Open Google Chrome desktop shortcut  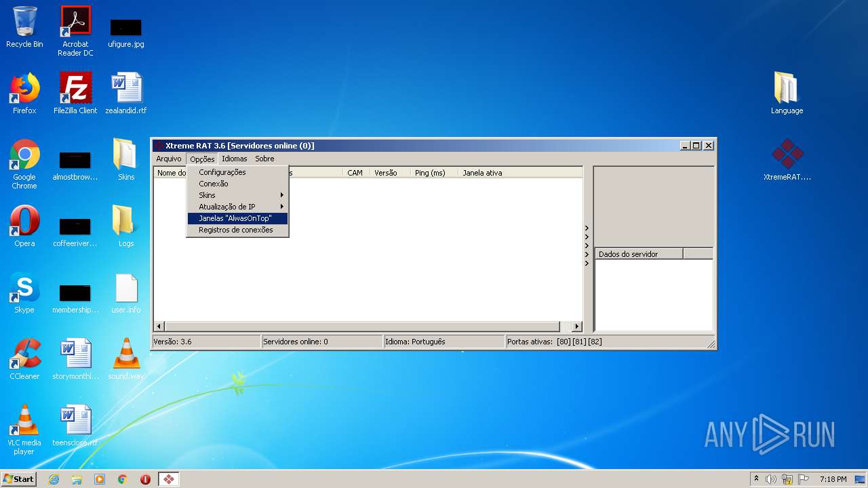coord(24,164)
